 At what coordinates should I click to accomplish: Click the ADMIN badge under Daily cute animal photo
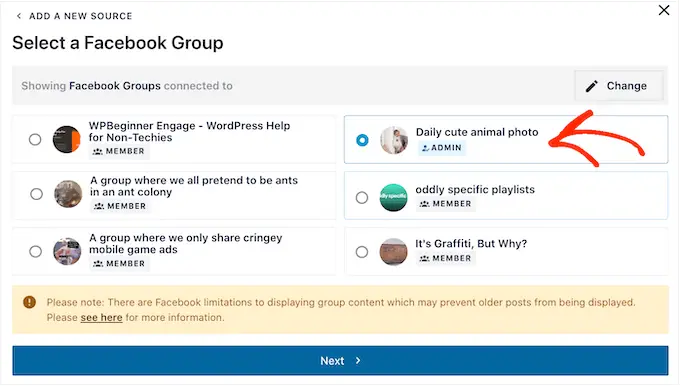(442, 148)
